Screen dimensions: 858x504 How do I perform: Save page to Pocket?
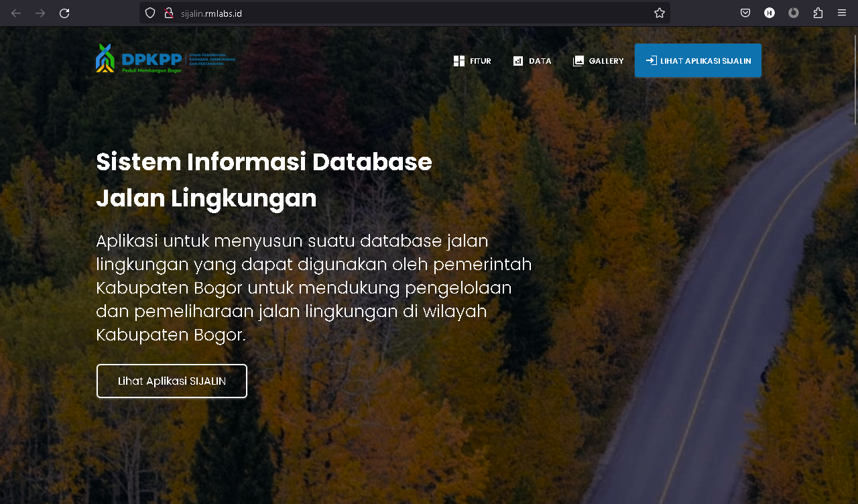click(745, 13)
